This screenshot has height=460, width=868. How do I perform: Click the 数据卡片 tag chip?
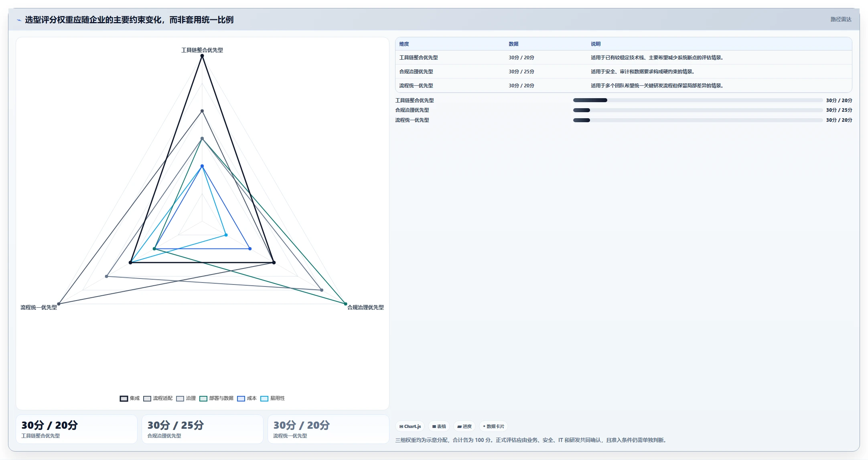[x=493, y=426]
